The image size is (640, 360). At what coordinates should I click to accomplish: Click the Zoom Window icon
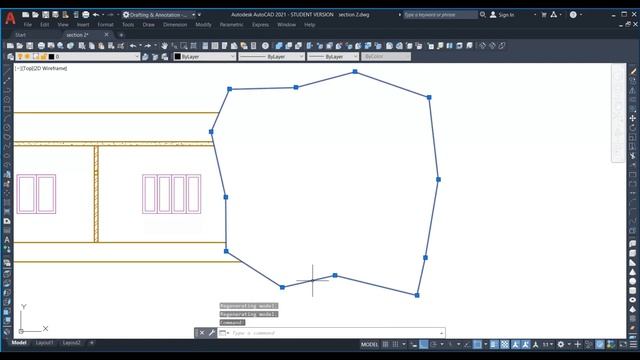tap(184, 46)
